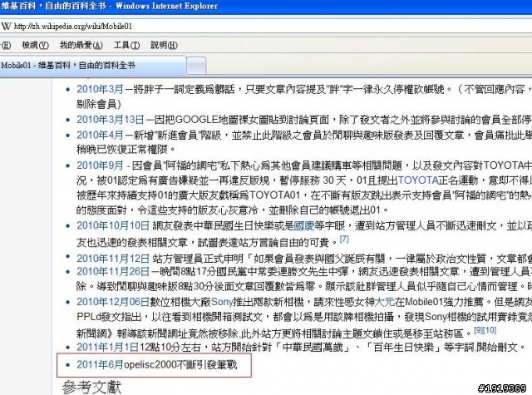
Task: Follow the 2010年3月 date link
Action: coord(100,89)
